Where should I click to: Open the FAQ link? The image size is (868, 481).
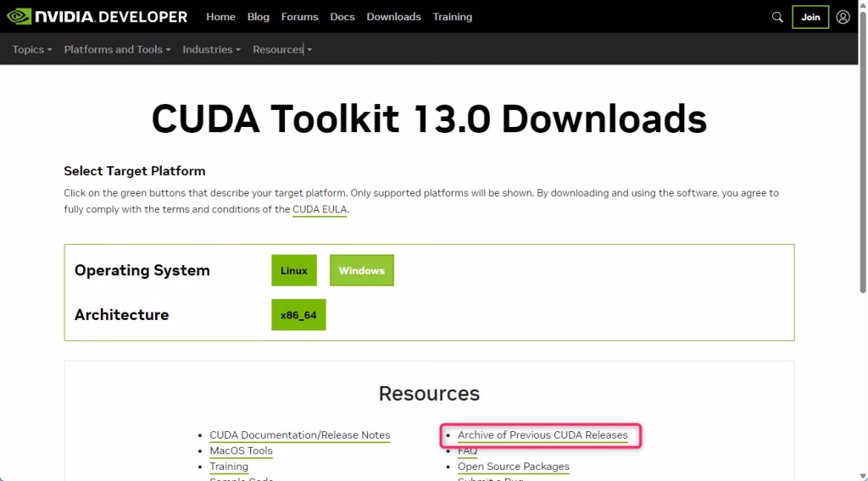tap(467, 451)
